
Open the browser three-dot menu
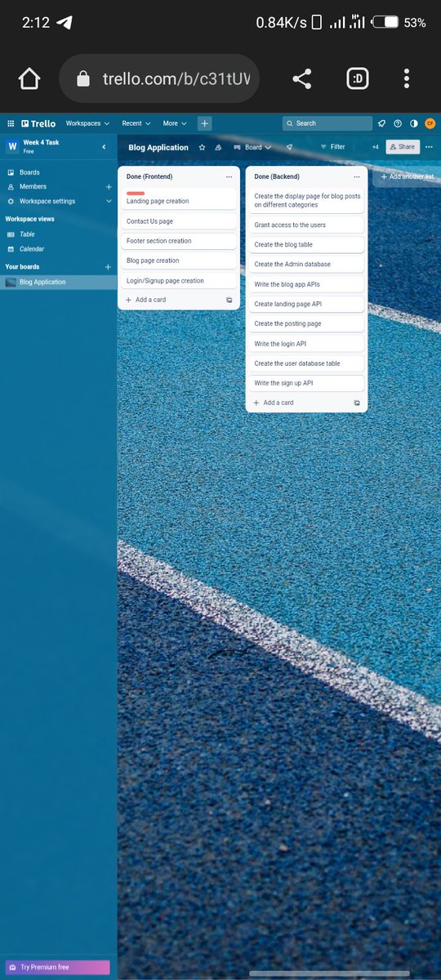[407, 78]
